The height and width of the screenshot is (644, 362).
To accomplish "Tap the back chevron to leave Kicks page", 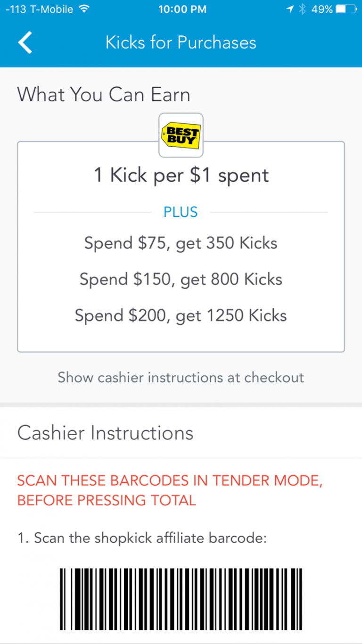I will point(25,42).
